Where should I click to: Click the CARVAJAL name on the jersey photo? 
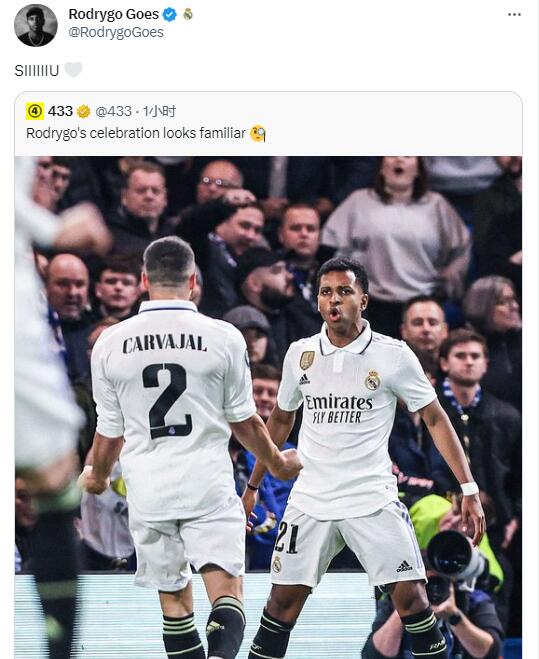click(x=164, y=344)
